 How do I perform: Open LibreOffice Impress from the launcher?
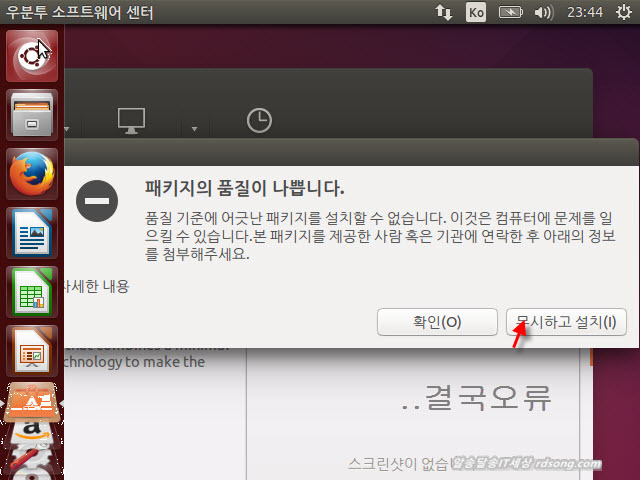click(32, 350)
